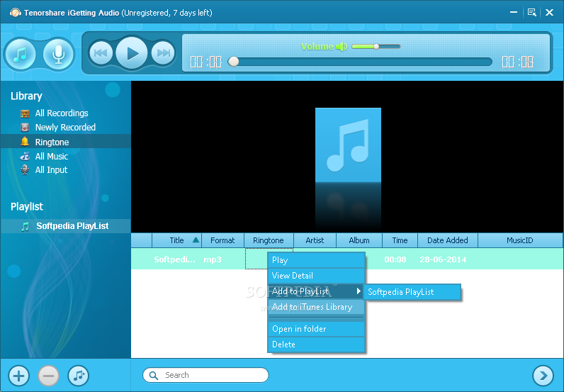Adjust the volume slider knob
Image resolution: width=564 pixels, height=392 pixels.
point(376,46)
